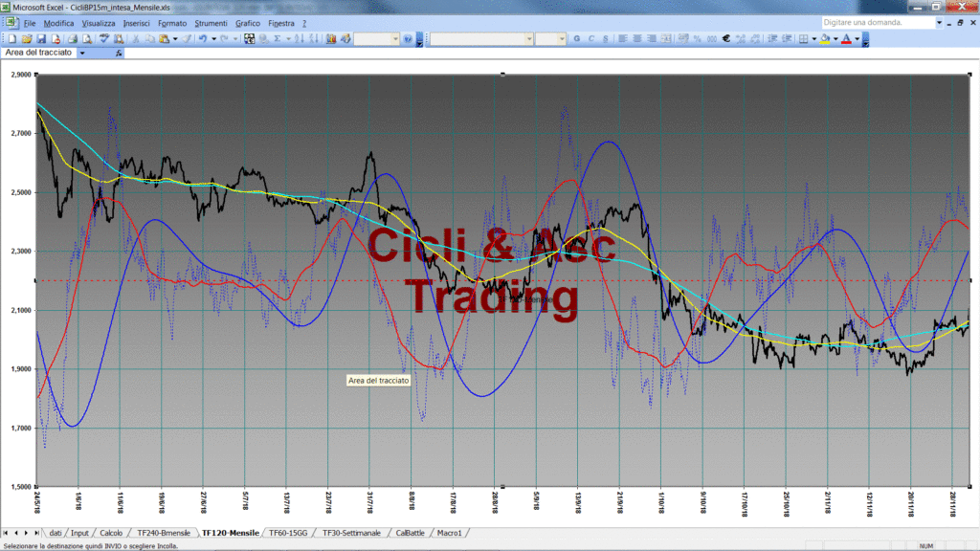Click the first-sheet tab navigation arrow

click(6, 533)
